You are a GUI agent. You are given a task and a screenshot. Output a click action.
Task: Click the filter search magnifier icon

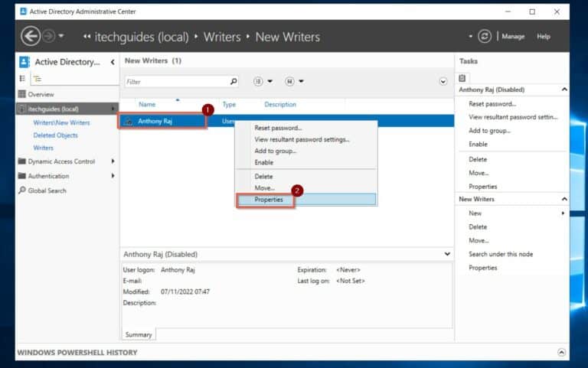[x=234, y=81]
